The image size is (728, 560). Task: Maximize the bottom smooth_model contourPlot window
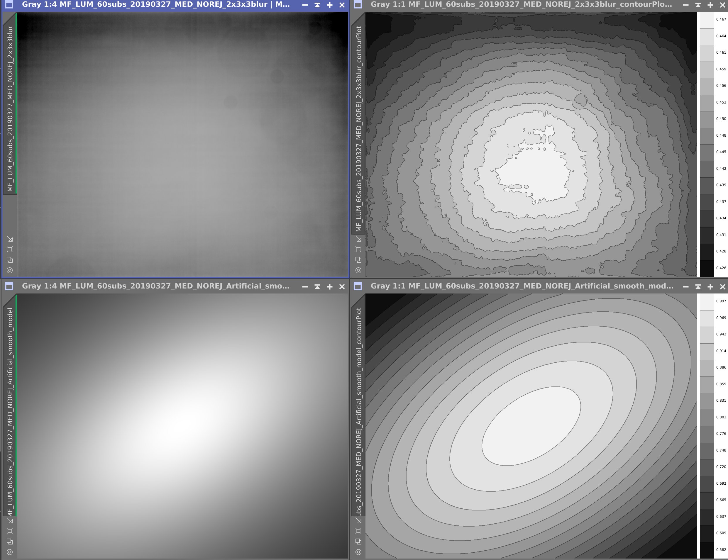point(710,286)
